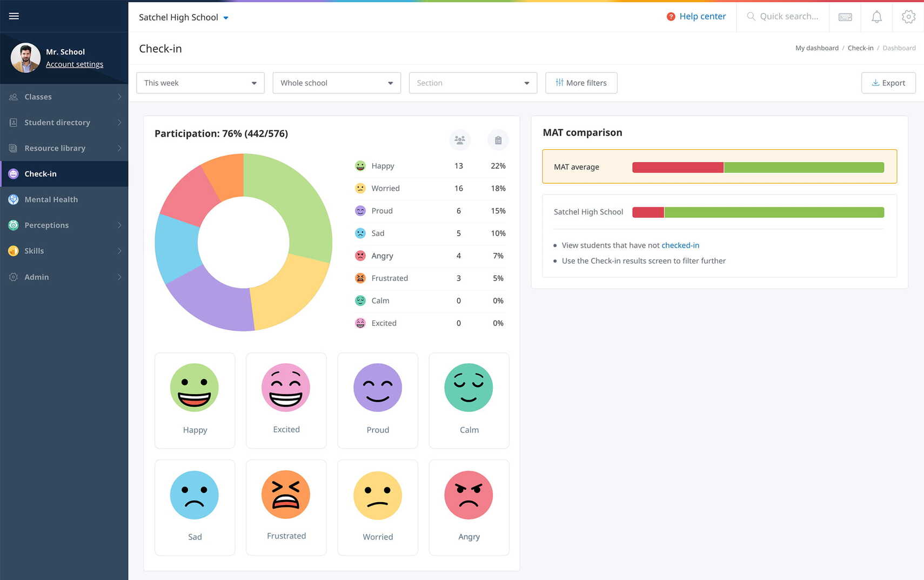Select the large Worried emoji card
Screen dimensions: 924x580
coord(378,508)
